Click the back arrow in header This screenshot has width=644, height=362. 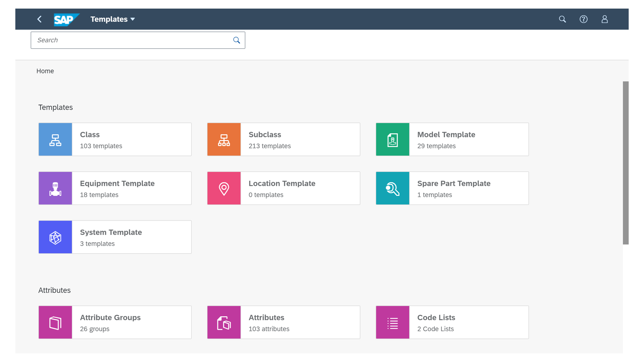(x=40, y=19)
